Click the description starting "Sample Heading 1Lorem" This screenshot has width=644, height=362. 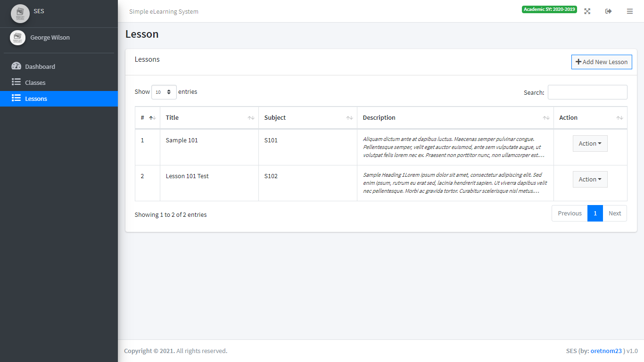455,183
